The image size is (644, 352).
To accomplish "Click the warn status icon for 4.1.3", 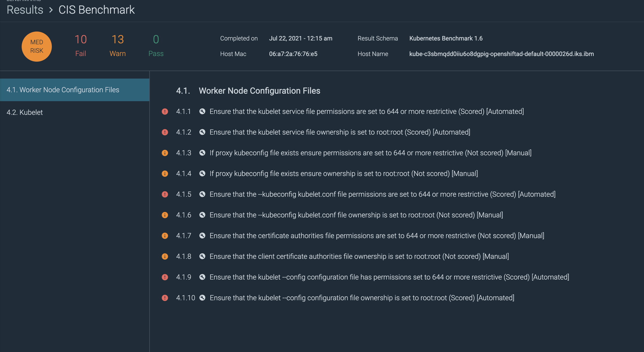I will click(165, 153).
